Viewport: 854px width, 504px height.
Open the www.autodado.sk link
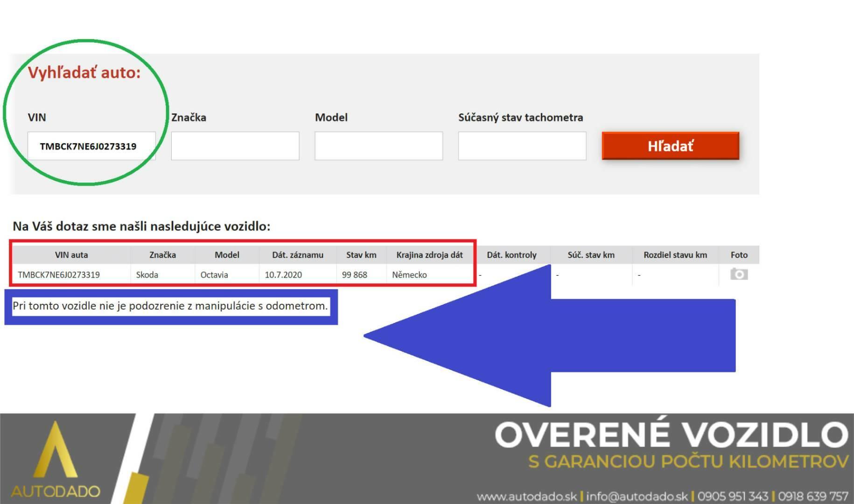(527, 496)
